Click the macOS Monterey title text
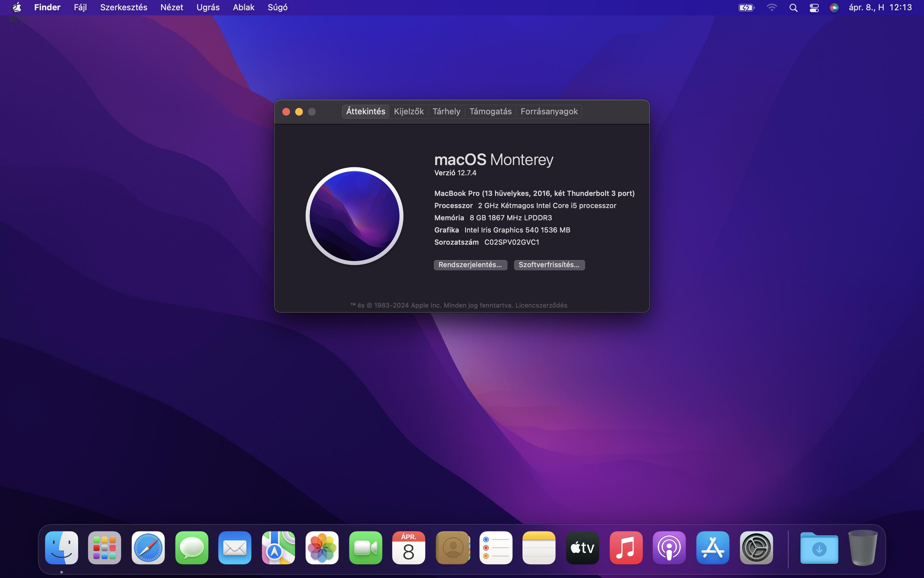Screen dimensions: 924x578 (494, 159)
